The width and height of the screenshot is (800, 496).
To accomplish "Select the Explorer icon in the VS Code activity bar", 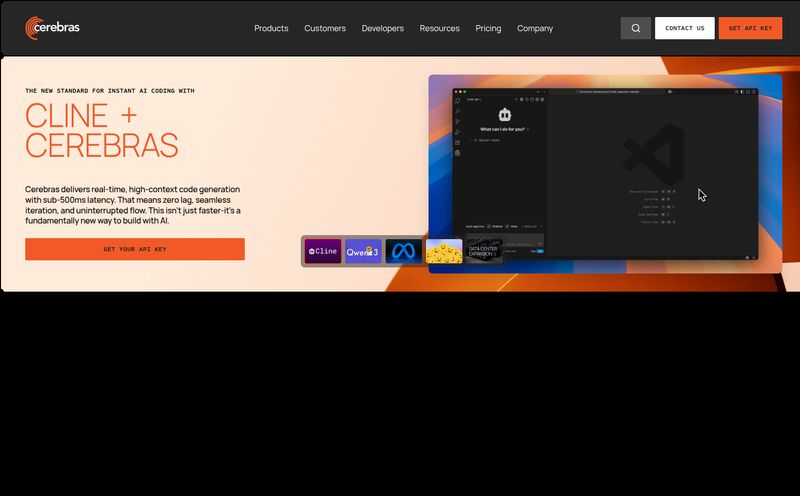I will pyautogui.click(x=458, y=101).
